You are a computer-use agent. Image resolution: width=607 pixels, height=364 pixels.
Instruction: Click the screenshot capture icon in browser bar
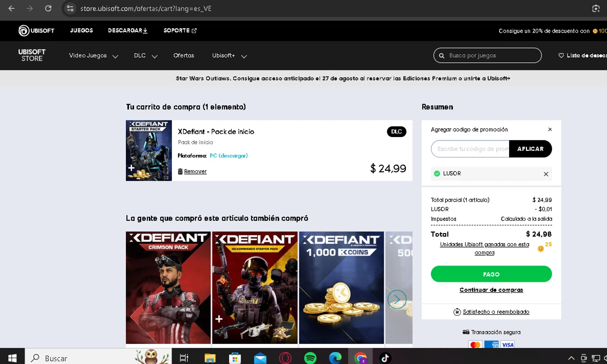point(596,8)
